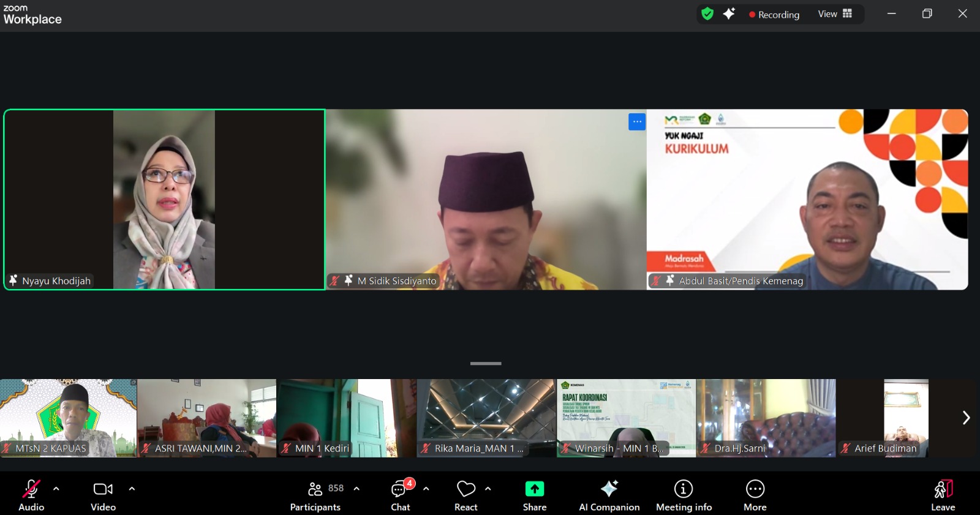The width and height of the screenshot is (980, 515).
Task: Expand video options arrow next to Video
Action: pos(132,489)
